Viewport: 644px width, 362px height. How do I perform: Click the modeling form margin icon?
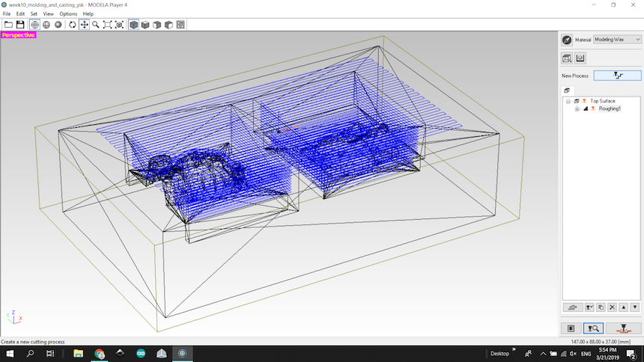coord(580,58)
